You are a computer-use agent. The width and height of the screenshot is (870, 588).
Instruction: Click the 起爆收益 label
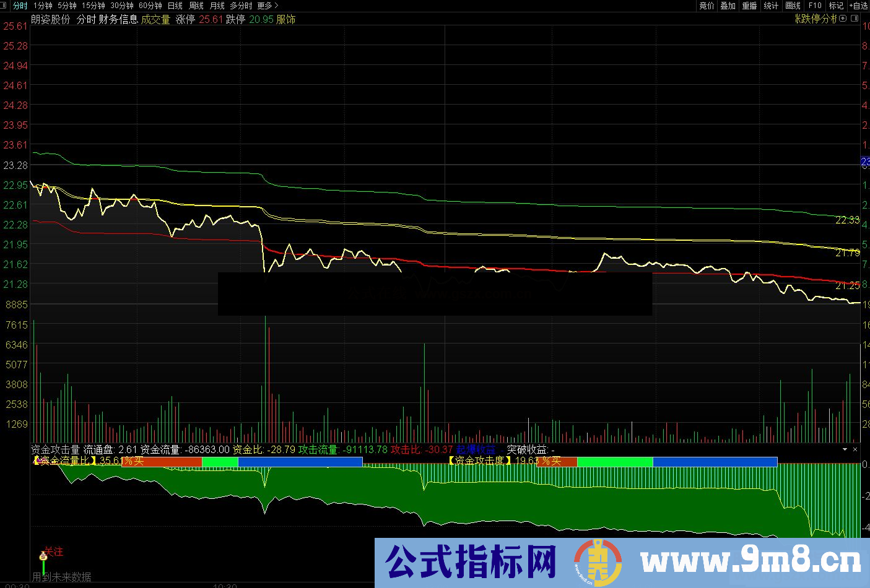click(x=476, y=449)
